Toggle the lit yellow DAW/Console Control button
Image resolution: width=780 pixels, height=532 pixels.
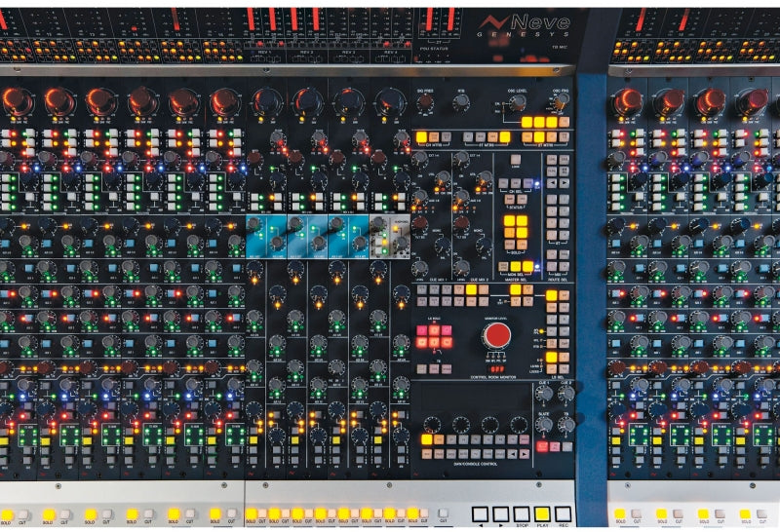pyautogui.click(x=426, y=440)
